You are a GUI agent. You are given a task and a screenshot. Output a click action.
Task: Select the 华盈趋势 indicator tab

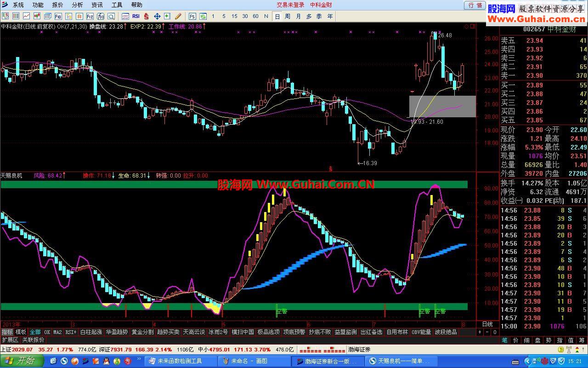[x=117, y=332]
